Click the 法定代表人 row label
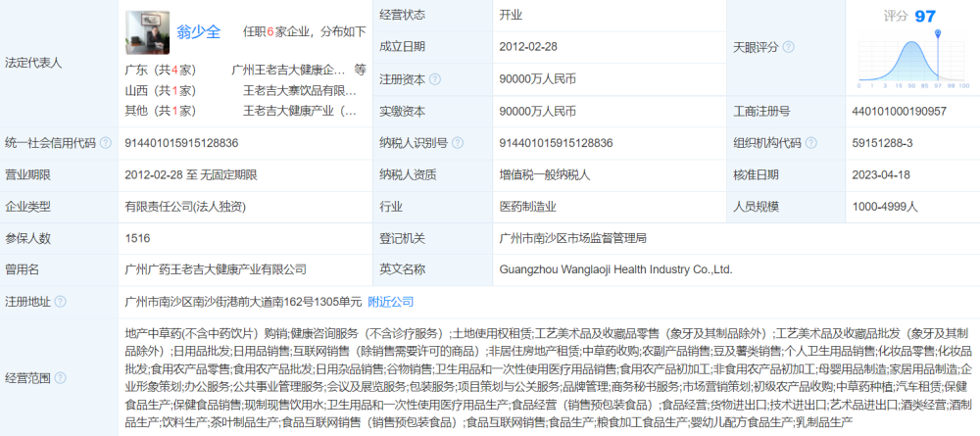980x436 pixels. [33, 63]
